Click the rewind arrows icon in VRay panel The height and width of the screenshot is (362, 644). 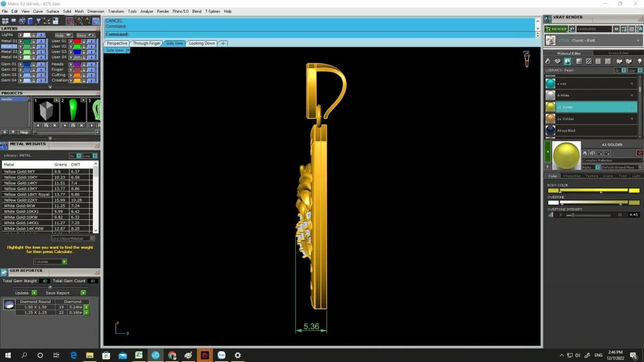point(616,29)
